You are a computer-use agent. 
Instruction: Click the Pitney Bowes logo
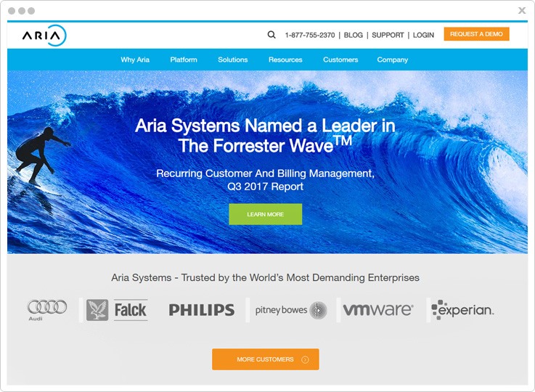(x=291, y=310)
